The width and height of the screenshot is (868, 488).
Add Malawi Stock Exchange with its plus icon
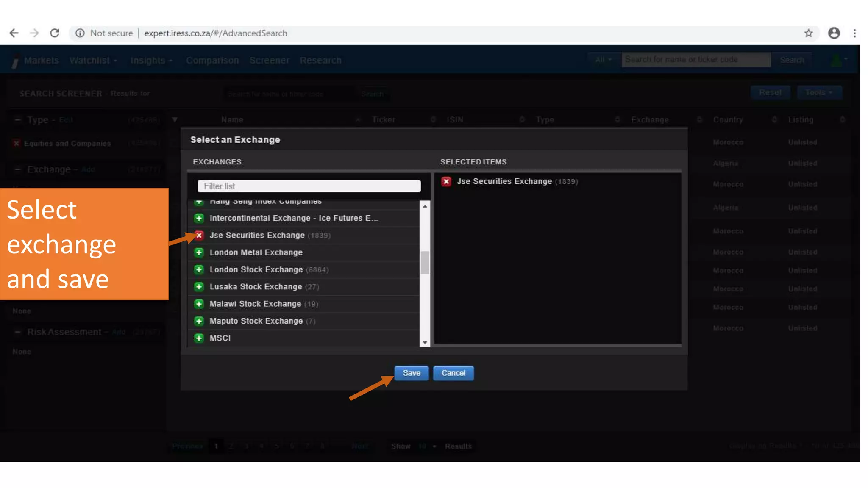pos(199,304)
